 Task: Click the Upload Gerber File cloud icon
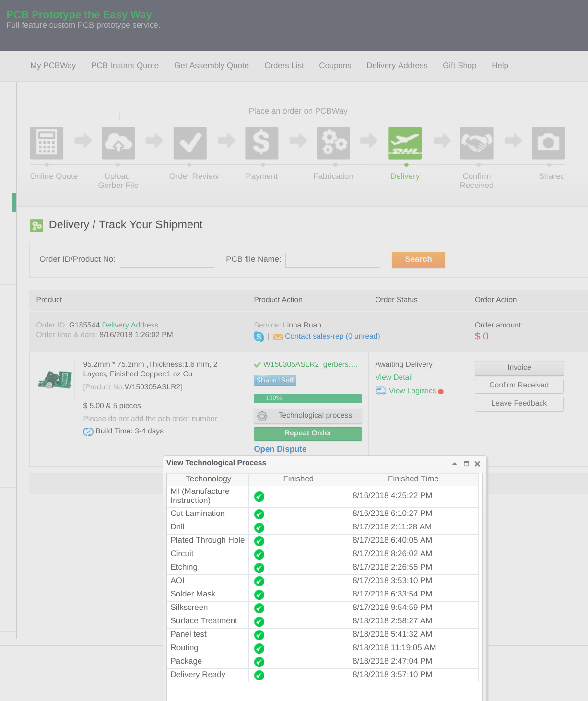118,143
